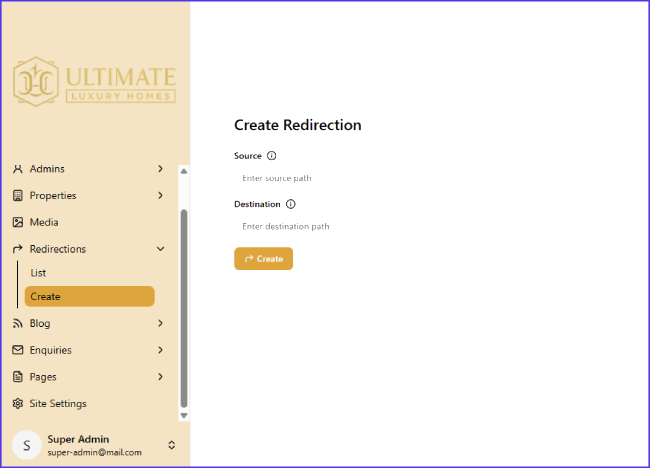Open the Super Admin account switcher
The image size is (650, 468).
click(x=171, y=445)
